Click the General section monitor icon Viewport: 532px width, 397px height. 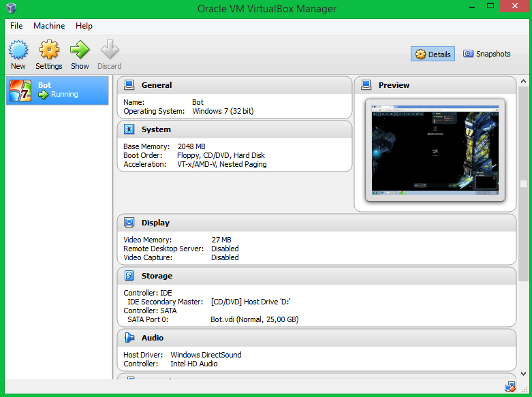point(129,85)
